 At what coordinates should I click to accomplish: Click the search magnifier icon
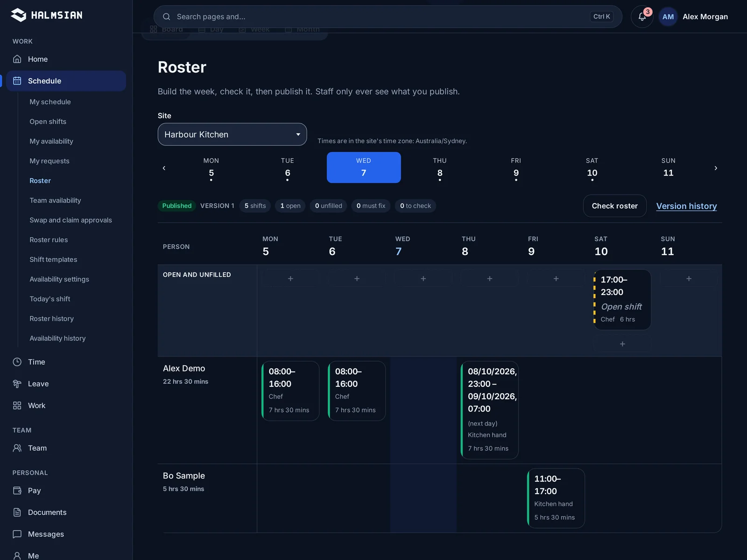pos(166,17)
